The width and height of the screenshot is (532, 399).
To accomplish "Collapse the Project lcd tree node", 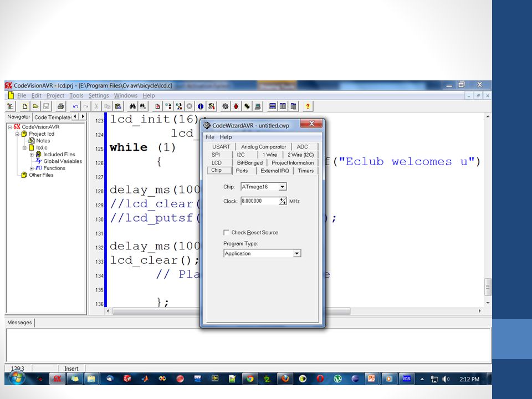I will 17,134.
